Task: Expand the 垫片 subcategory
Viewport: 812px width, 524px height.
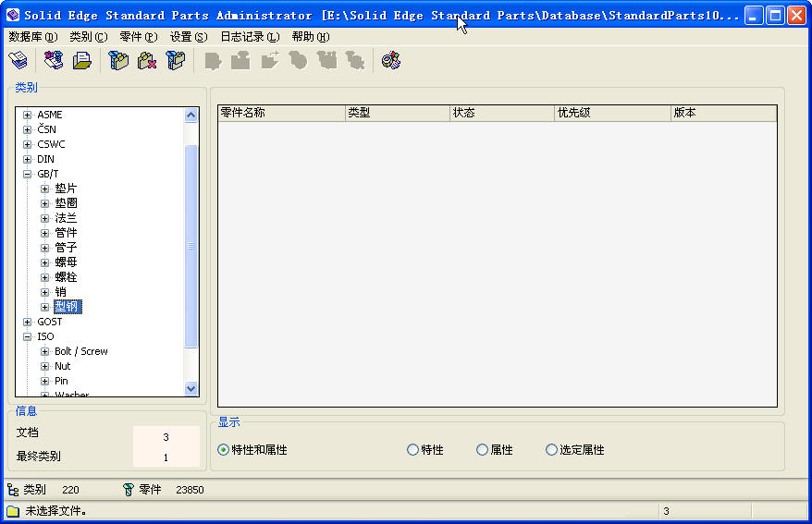Action: click(x=45, y=189)
